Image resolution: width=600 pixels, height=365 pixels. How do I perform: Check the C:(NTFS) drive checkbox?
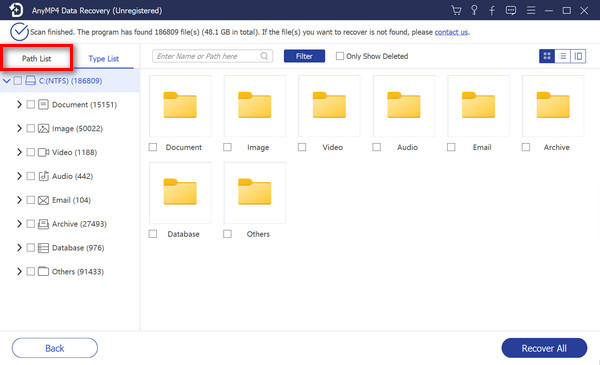[18, 81]
